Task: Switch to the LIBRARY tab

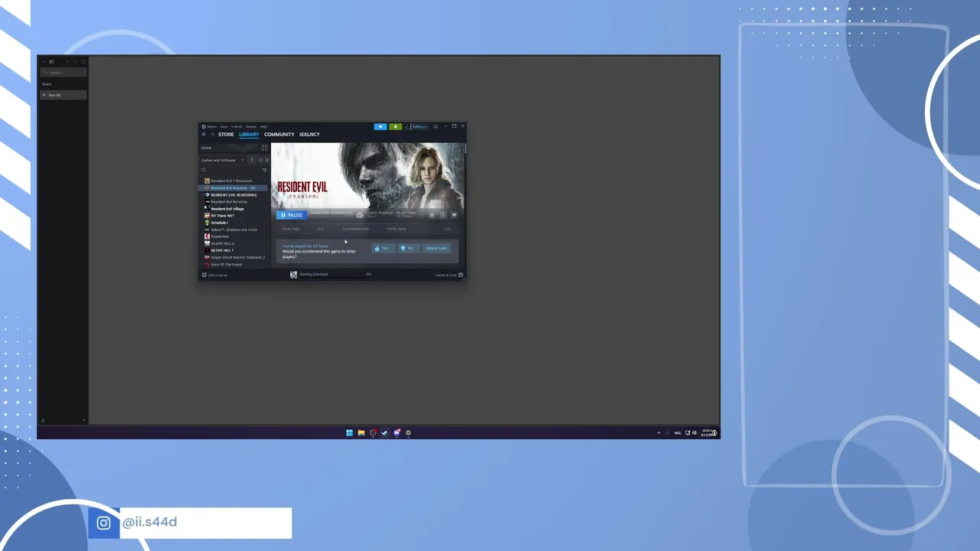Action: [249, 135]
